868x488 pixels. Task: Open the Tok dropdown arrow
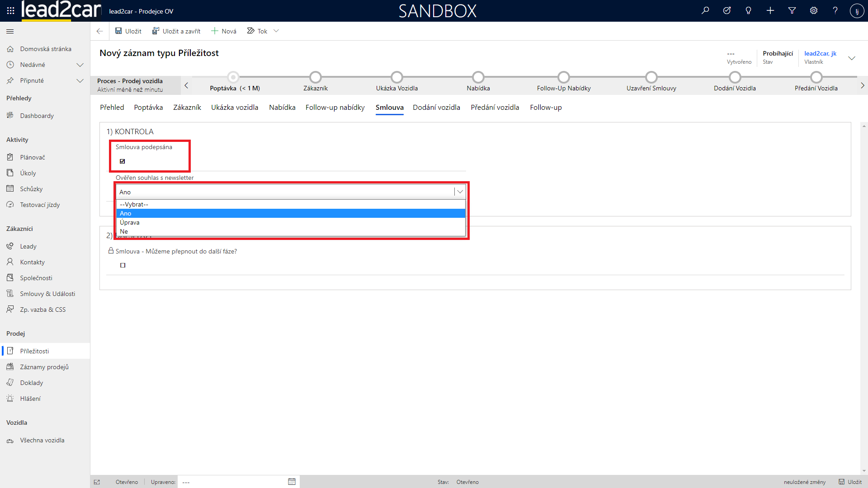pos(276,31)
